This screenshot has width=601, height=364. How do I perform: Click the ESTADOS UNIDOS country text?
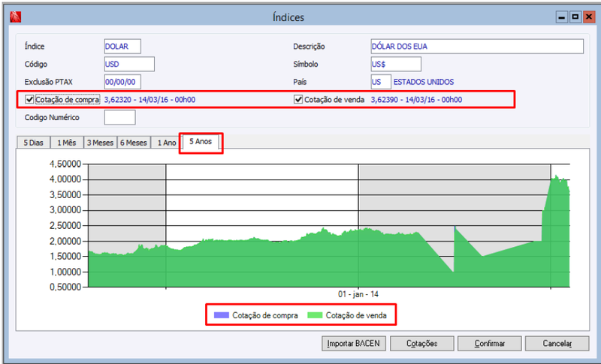pos(424,82)
